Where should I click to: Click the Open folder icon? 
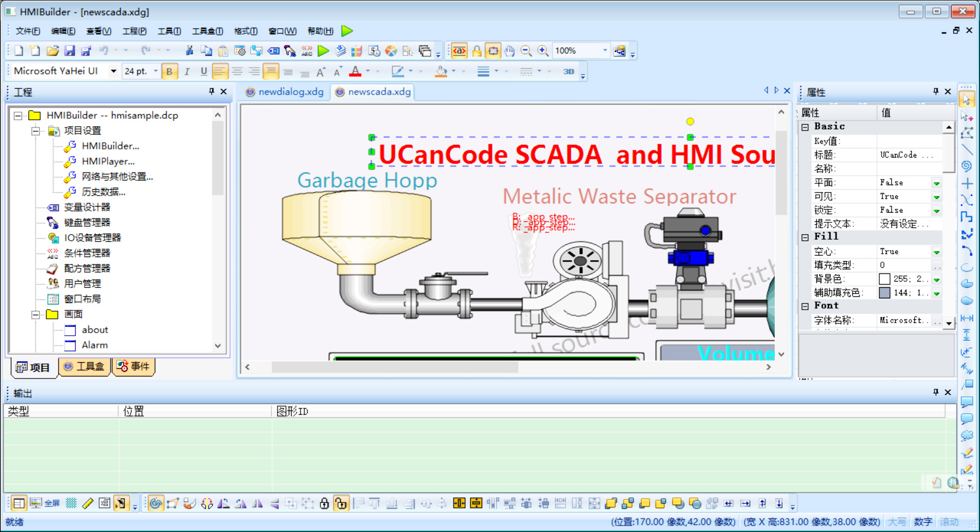tap(53, 50)
